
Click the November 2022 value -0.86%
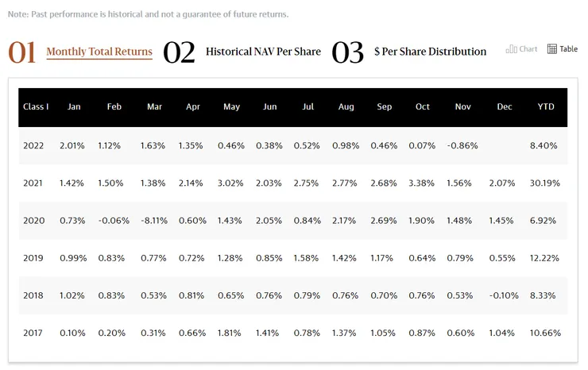tap(463, 145)
